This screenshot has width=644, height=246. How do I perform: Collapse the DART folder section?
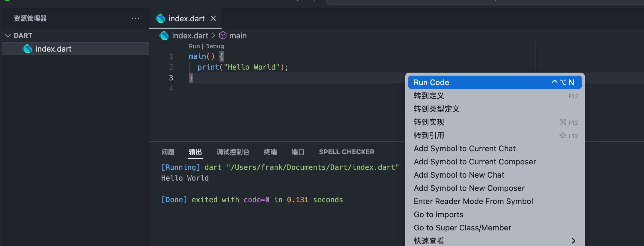[x=8, y=35]
